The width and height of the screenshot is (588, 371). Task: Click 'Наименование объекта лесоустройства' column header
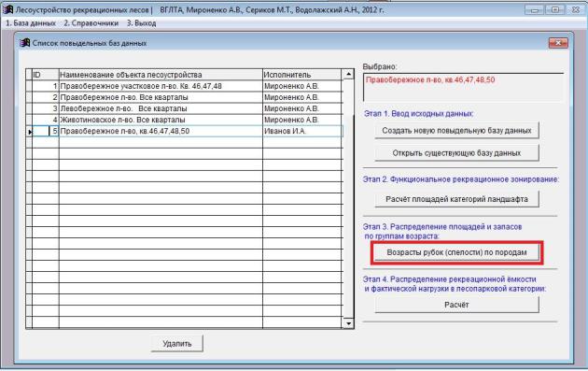pyautogui.click(x=161, y=75)
